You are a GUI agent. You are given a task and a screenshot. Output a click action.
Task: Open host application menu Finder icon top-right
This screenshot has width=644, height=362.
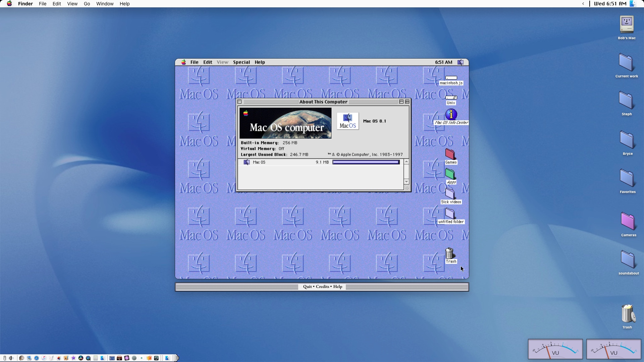(633, 4)
